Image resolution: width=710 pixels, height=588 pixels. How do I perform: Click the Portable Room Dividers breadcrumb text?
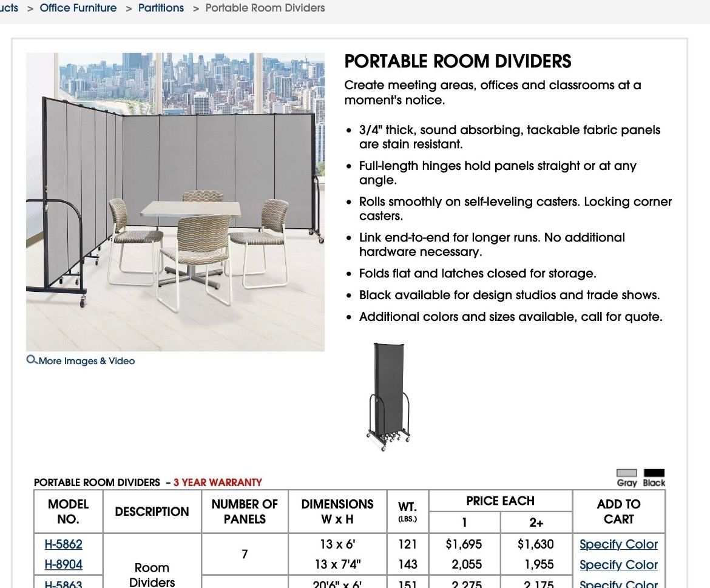pos(265,8)
